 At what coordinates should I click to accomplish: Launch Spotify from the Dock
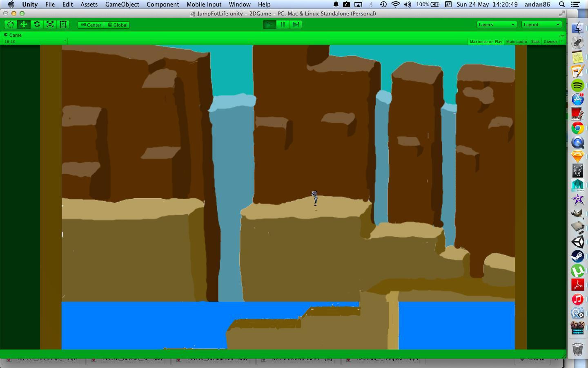[577, 85]
